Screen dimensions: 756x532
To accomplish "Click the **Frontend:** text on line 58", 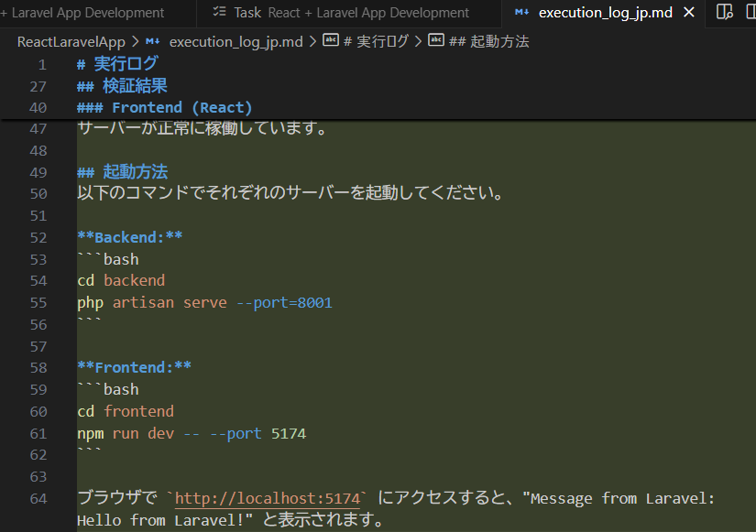I will (134, 367).
